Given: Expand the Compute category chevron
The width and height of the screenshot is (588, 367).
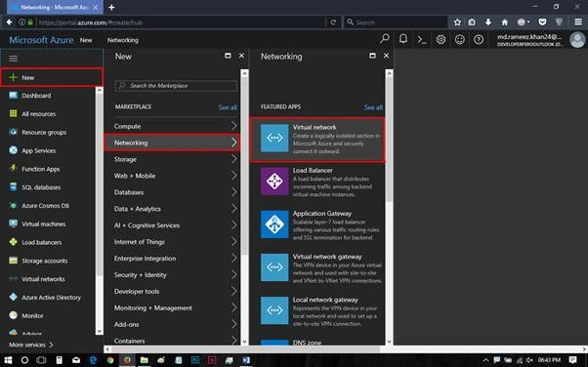Looking at the screenshot, I should pos(234,126).
